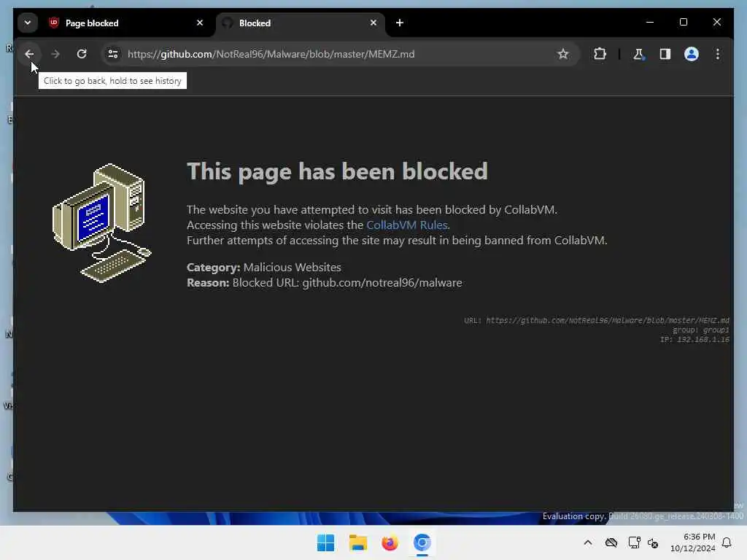Screen dimensions: 747x560
Task: Click the IP 192.168.1.16 text
Action: click(x=695, y=340)
